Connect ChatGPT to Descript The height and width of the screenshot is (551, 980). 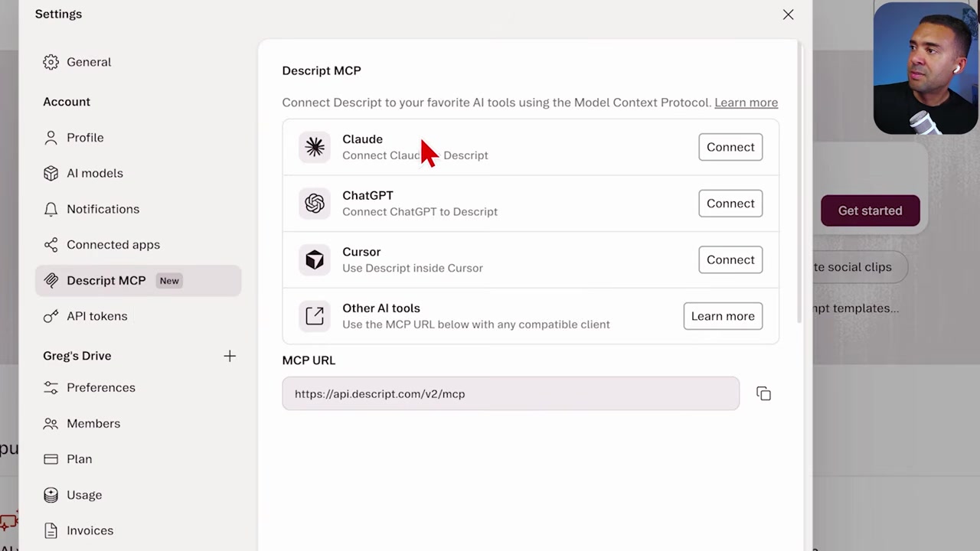[730, 204]
